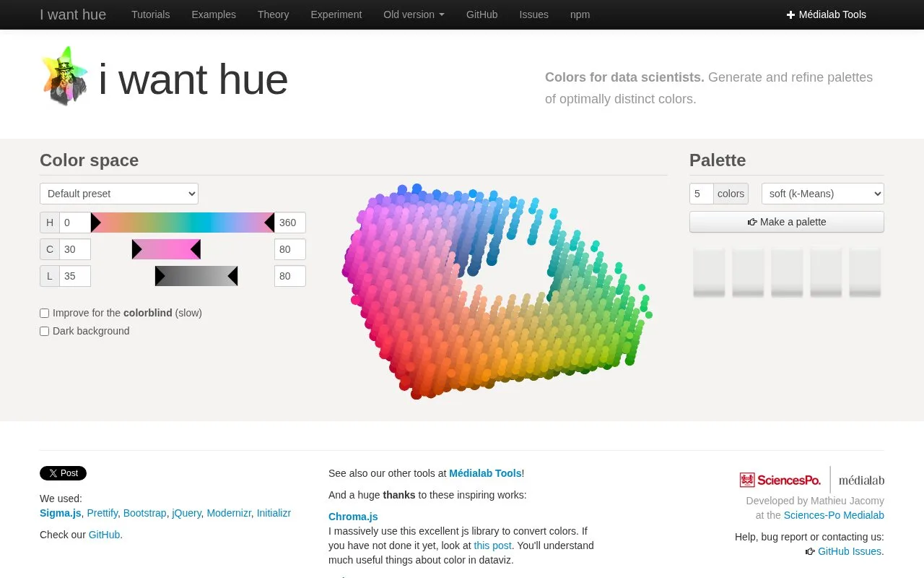Click the I want hue navbar brand
Screen dimensions: 924x578
click(73, 14)
